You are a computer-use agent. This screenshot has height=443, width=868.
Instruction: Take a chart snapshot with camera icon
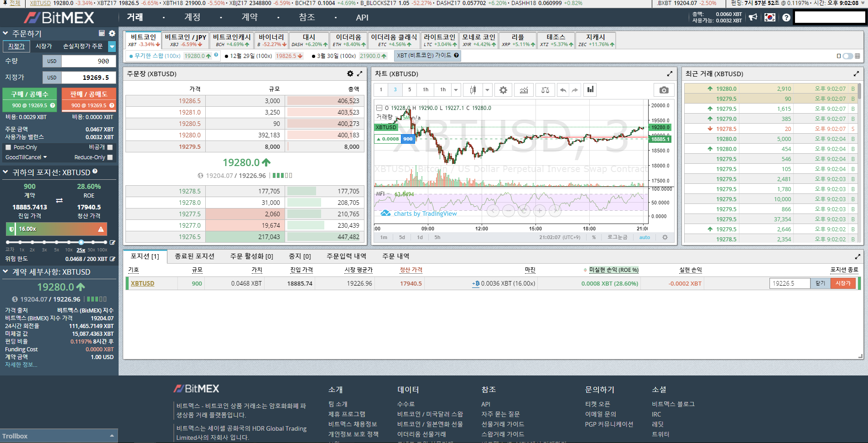(664, 90)
